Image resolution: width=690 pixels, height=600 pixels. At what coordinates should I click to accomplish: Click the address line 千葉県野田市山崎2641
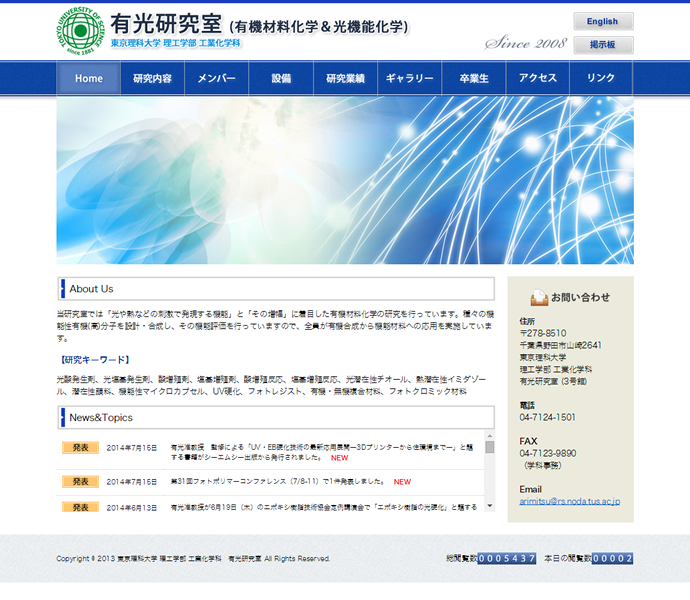[561, 345]
